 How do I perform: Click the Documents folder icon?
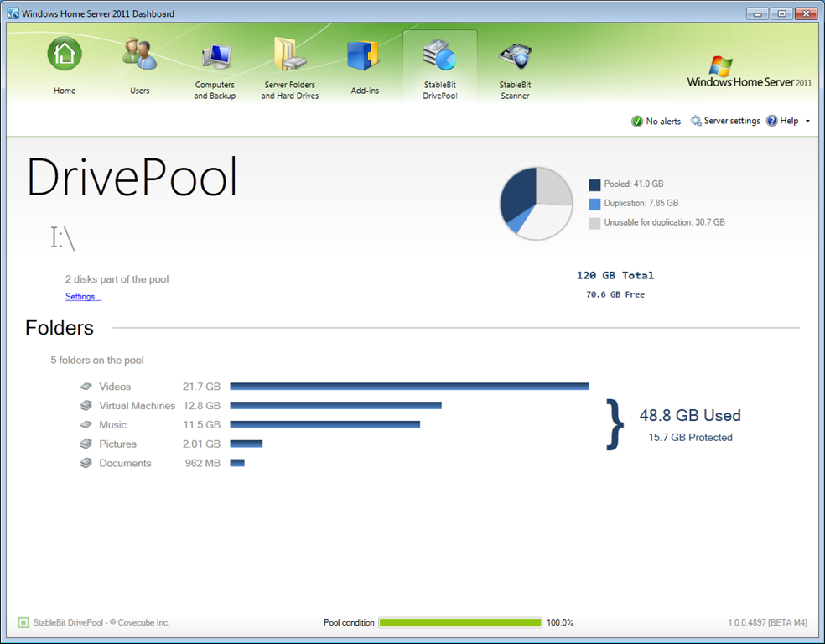pyautogui.click(x=86, y=463)
